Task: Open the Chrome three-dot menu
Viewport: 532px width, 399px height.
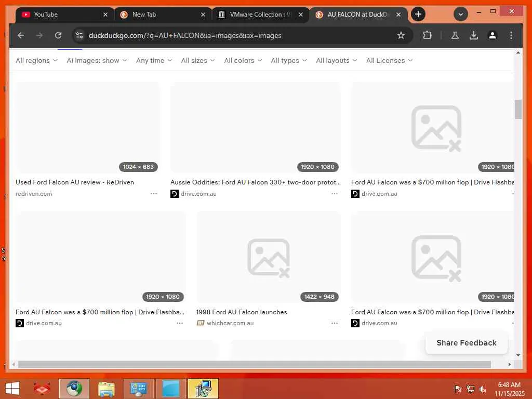Action: coord(511,35)
